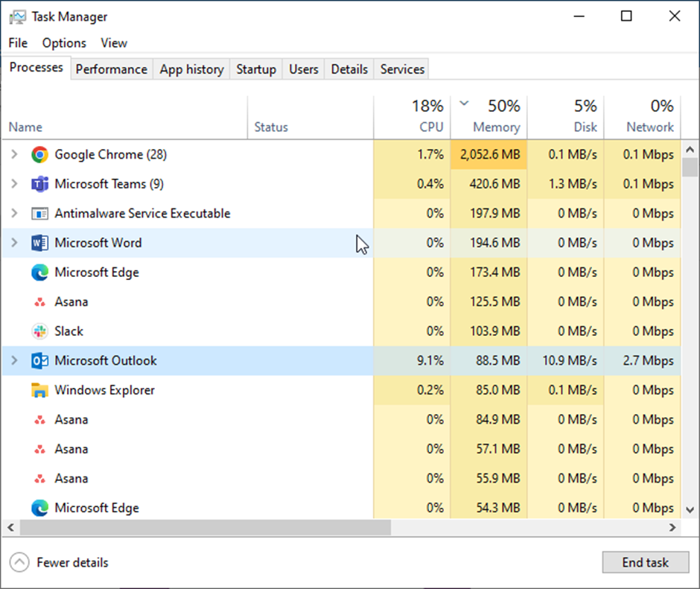Sort by the Status column header

tap(311, 118)
